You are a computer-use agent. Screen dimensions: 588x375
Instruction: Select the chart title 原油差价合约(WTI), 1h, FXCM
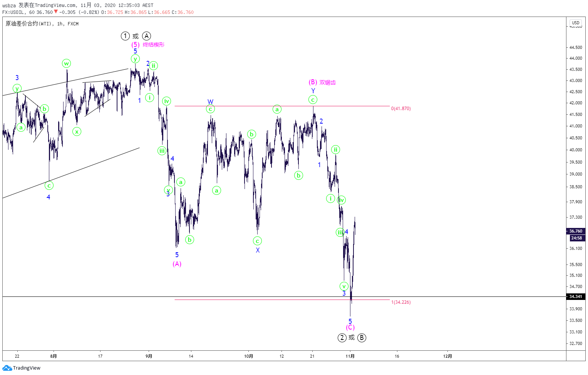42,24
